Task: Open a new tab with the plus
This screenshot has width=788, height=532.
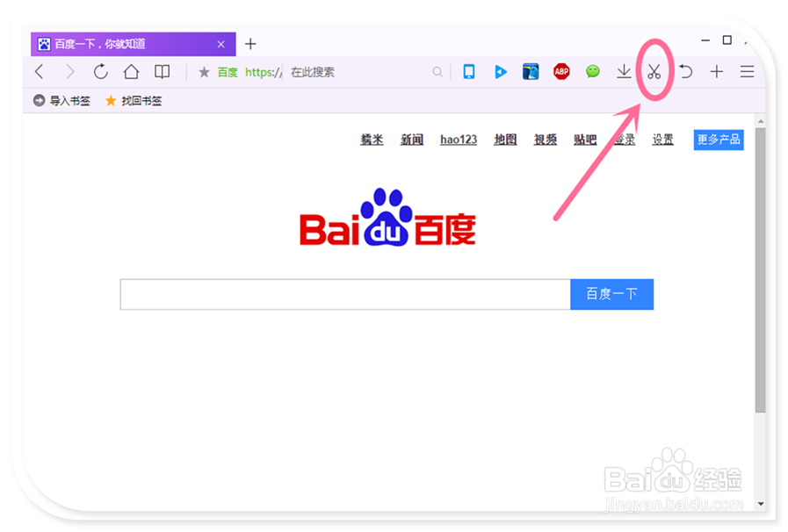Action: tap(251, 43)
